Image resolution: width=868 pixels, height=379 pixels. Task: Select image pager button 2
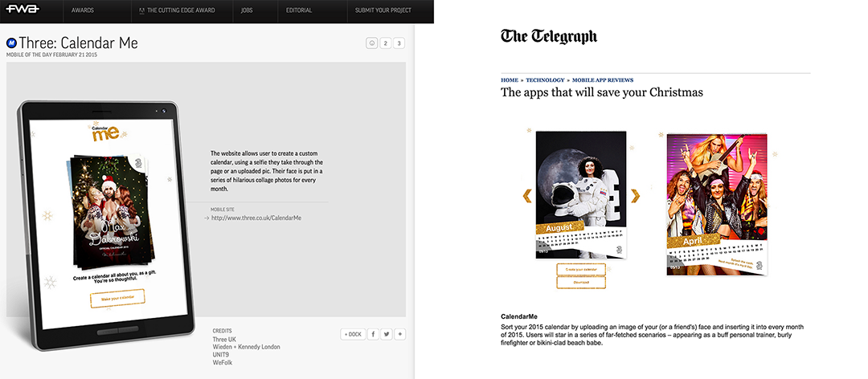385,43
